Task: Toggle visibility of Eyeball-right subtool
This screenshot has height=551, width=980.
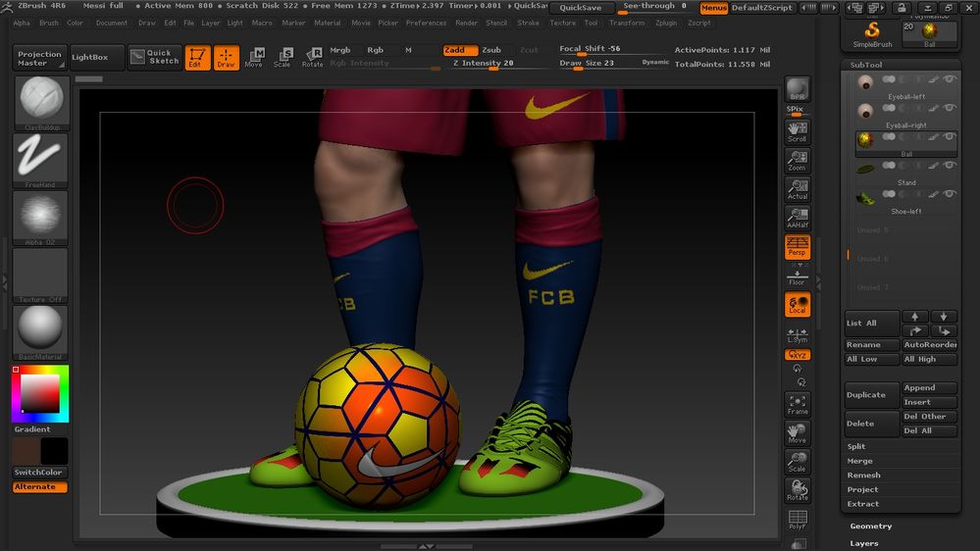Action: pos(950,109)
